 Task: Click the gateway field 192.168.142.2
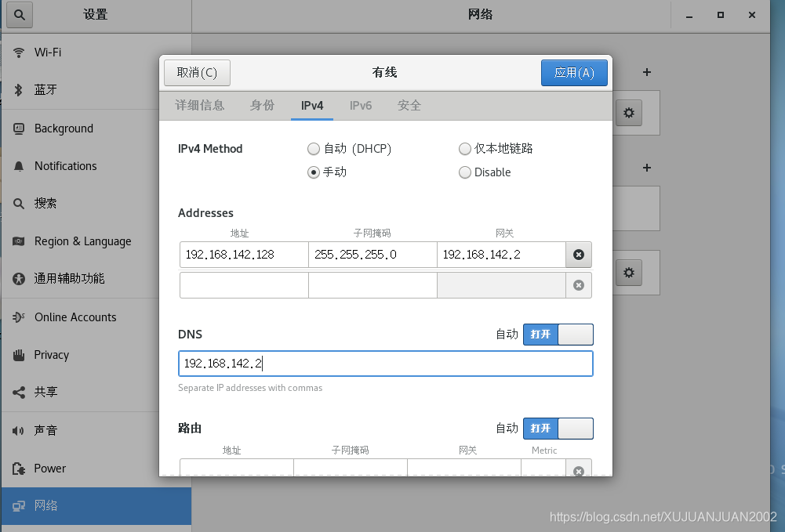point(501,255)
